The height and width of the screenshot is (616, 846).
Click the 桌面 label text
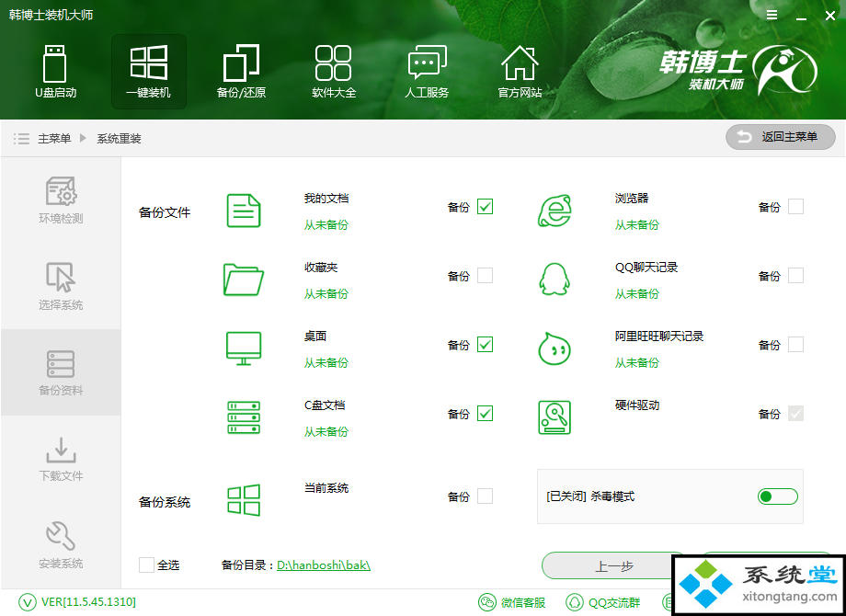coord(315,337)
